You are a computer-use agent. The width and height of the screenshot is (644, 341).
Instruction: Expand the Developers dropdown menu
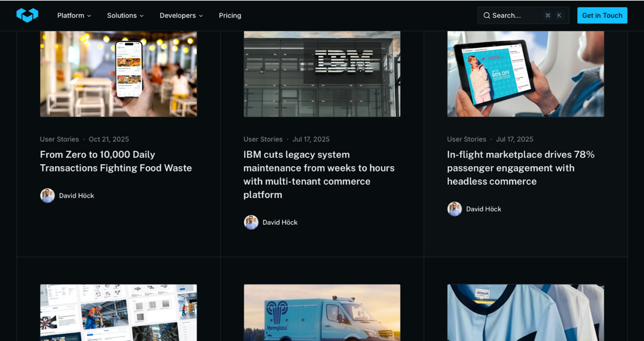[177, 16]
